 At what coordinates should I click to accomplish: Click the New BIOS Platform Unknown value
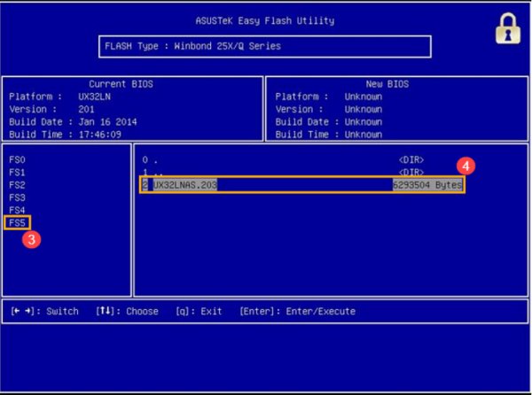click(364, 97)
